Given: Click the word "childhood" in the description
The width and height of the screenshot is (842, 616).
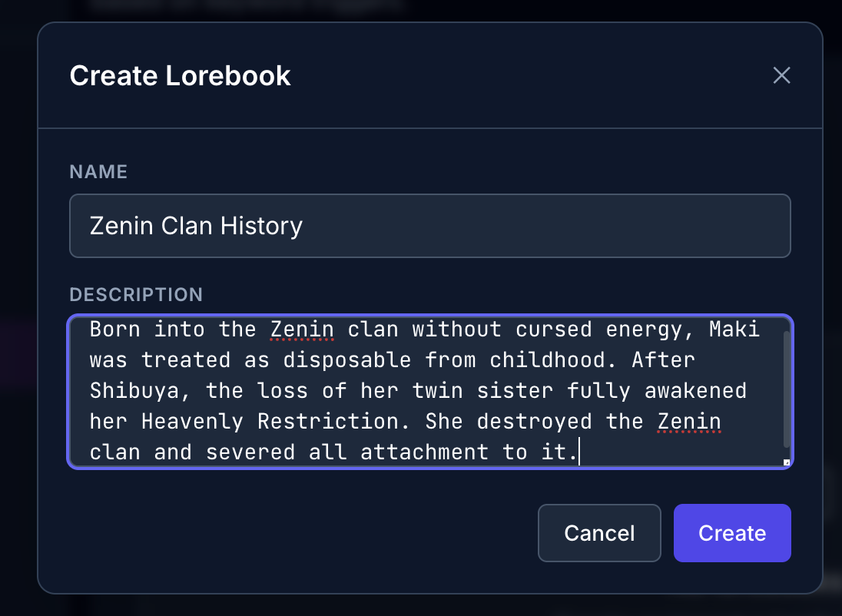Looking at the screenshot, I should 547,359.
